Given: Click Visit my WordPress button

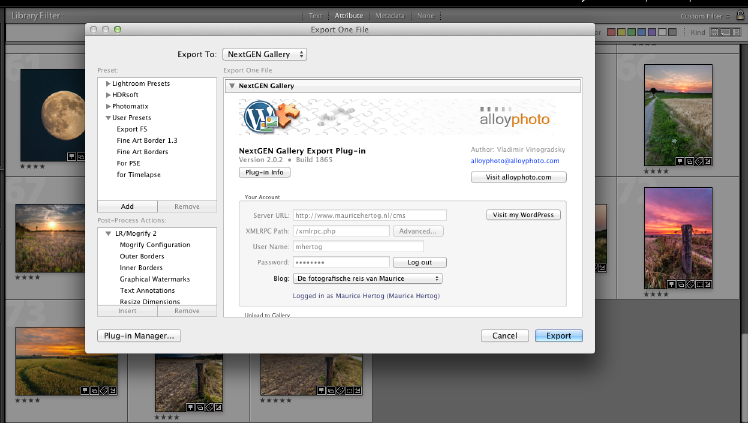Looking at the screenshot, I should (x=523, y=215).
